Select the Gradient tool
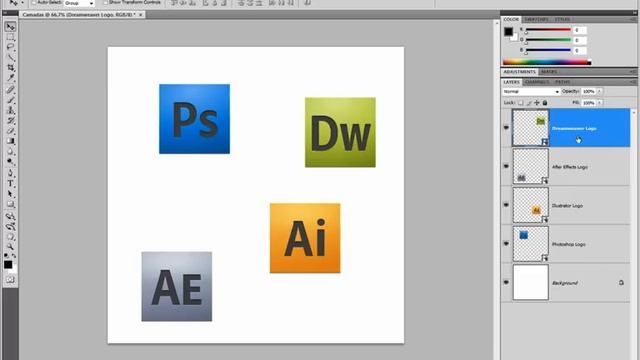Image resolution: width=640 pixels, height=360 pixels. [x=10, y=141]
